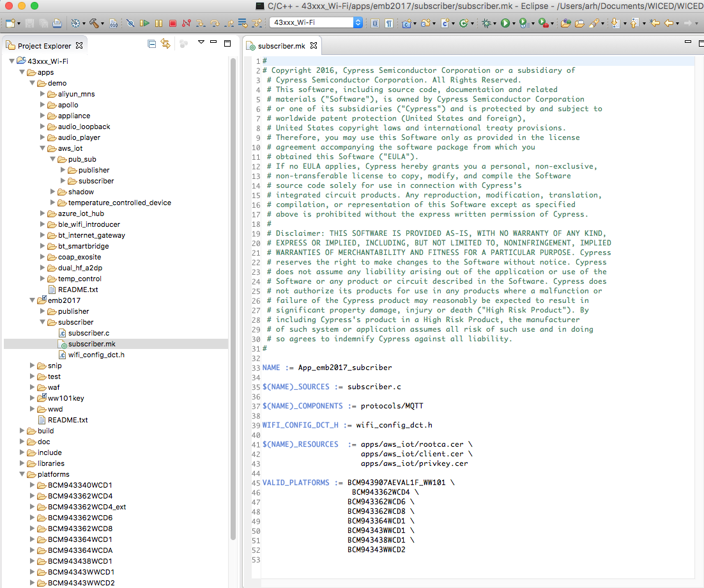Screen dimensions: 704x588
Task: Open Project Explorer View Menu triangle
Action: coord(201,42)
